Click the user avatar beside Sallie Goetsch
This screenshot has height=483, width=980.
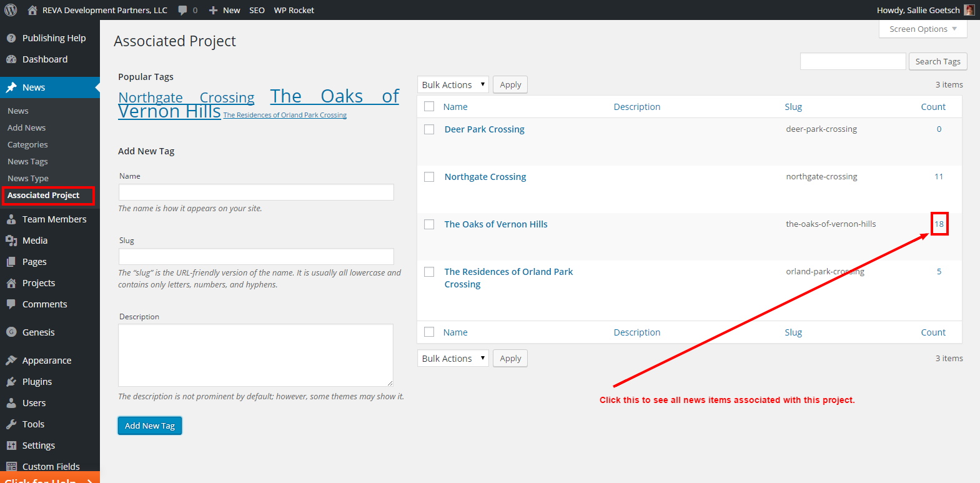(x=969, y=10)
